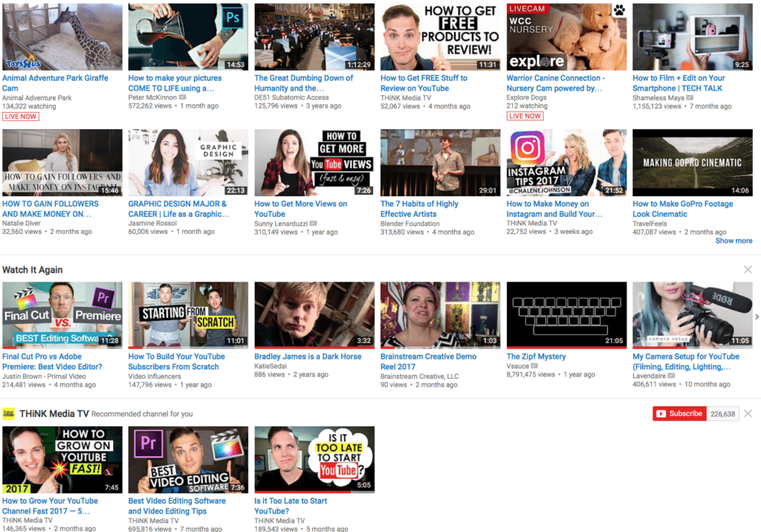Go to Justin Brown - Primal Video channel
Screen dimensions: 761x532
coord(44,376)
